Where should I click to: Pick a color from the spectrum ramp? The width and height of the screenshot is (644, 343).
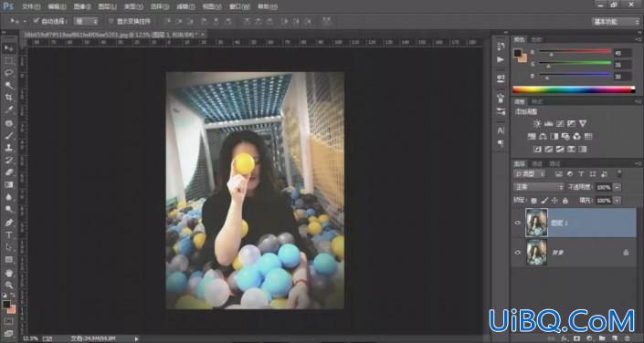[574, 89]
